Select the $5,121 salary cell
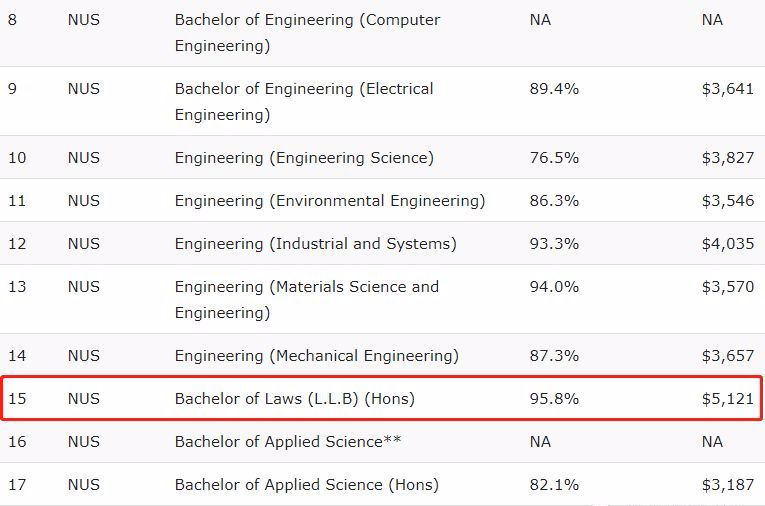The image size is (765, 506). [727, 398]
